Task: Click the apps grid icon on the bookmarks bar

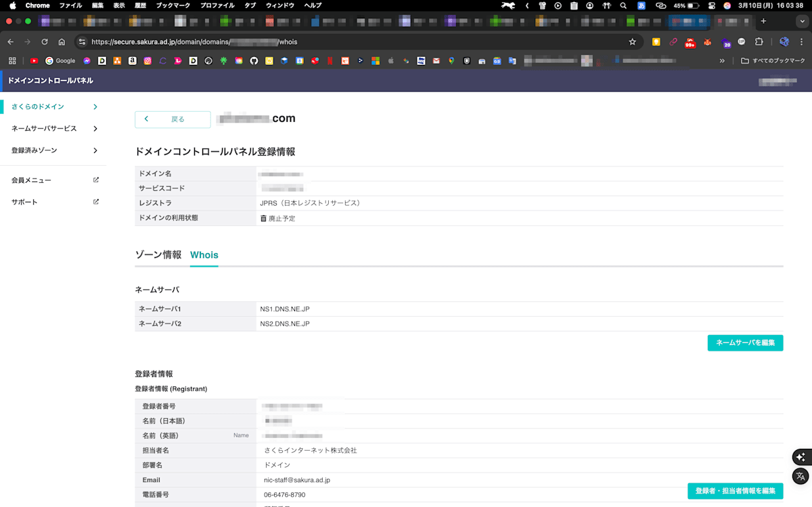Action: (12, 60)
